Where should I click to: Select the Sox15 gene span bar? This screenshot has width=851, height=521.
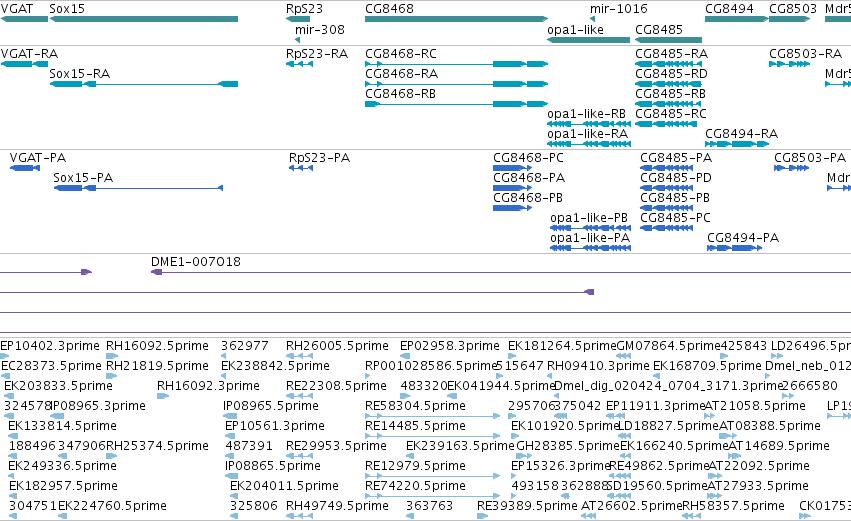144,19
